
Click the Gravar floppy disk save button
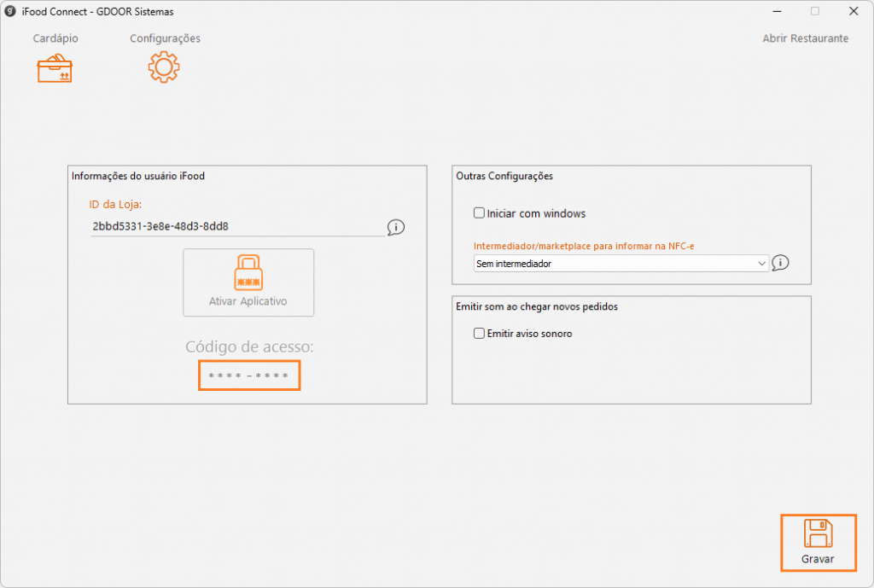pos(819,543)
